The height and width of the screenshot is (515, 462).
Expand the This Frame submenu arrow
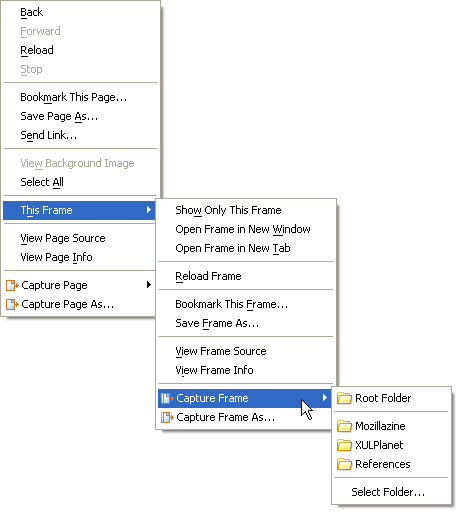149,210
